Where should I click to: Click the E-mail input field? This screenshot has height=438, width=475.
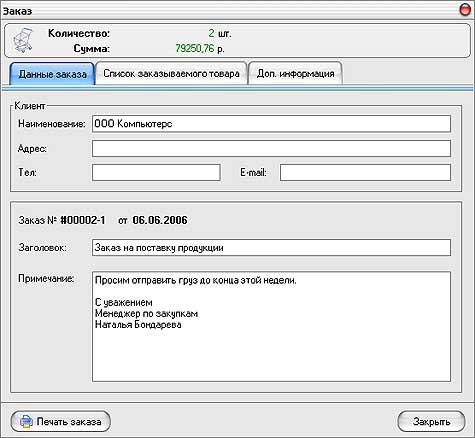[x=365, y=173]
